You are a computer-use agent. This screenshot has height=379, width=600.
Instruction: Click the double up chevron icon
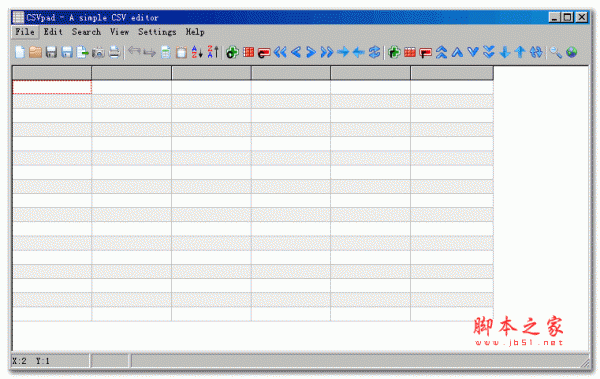[441, 52]
